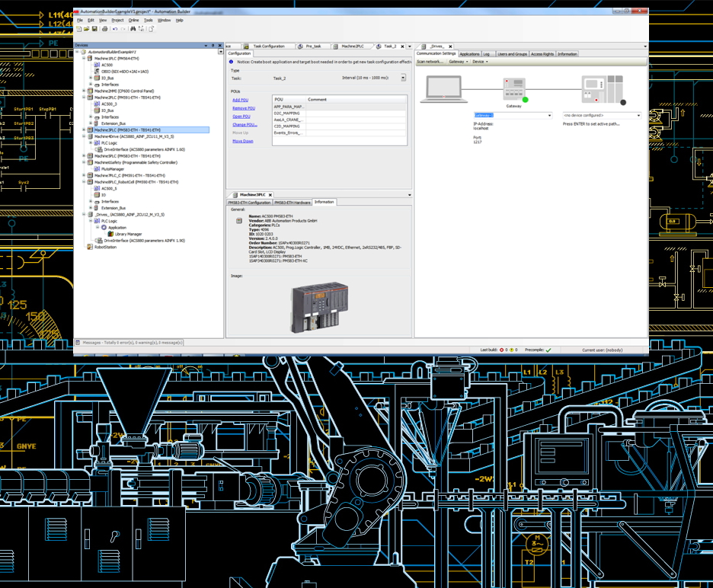The width and height of the screenshot is (713, 588).
Task: Click the target PLC device icon
Action: [x=602, y=90]
